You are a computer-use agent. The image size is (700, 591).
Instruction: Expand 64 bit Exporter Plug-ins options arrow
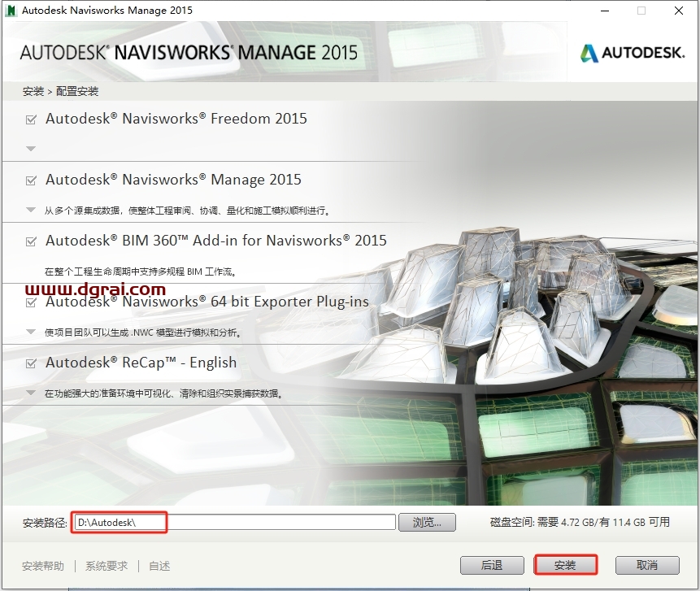pos(31,332)
